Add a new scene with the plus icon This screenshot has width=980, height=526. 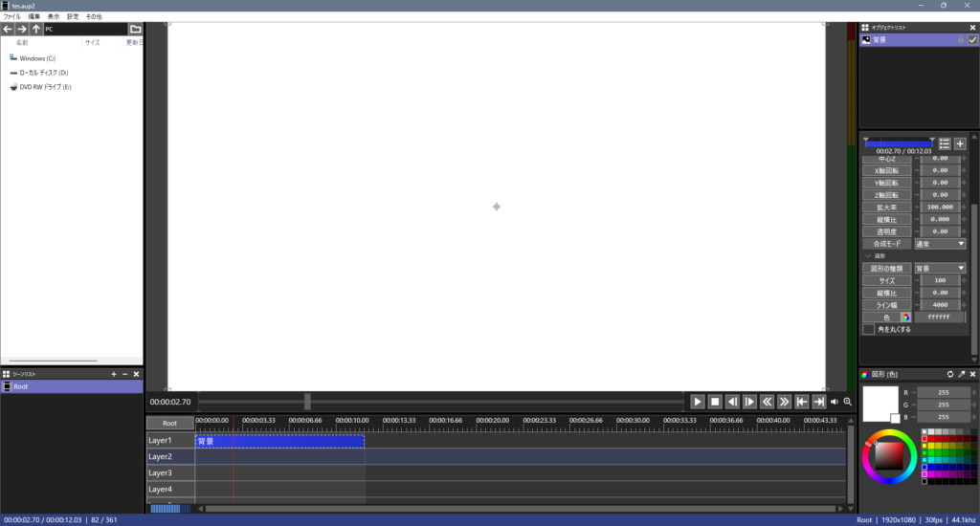114,374
